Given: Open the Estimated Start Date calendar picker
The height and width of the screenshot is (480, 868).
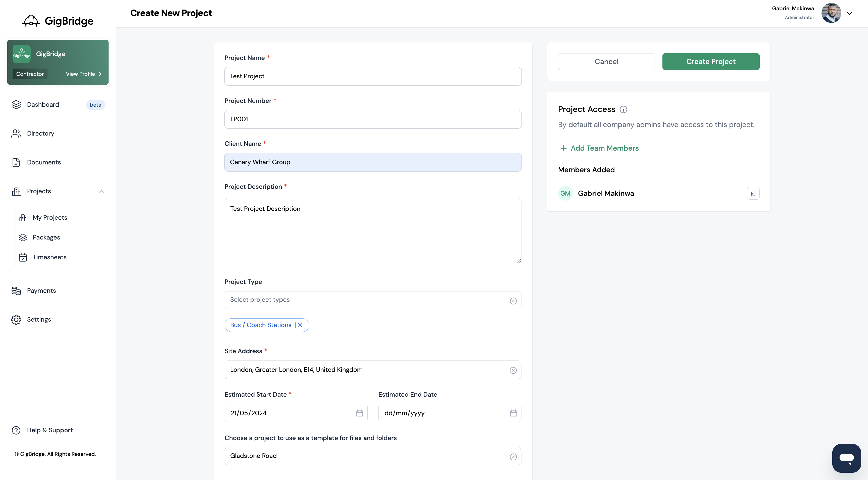Looking at the screenshot, I should coord(360,413).
